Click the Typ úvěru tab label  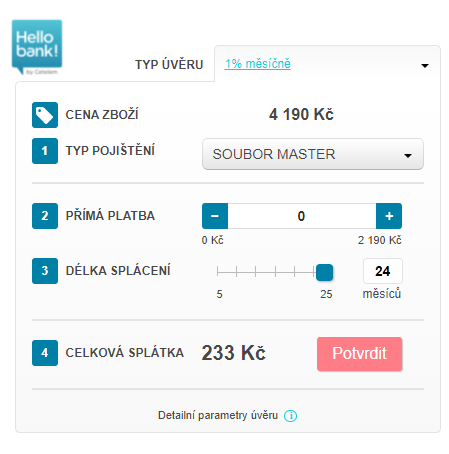(x=169, y=65)
